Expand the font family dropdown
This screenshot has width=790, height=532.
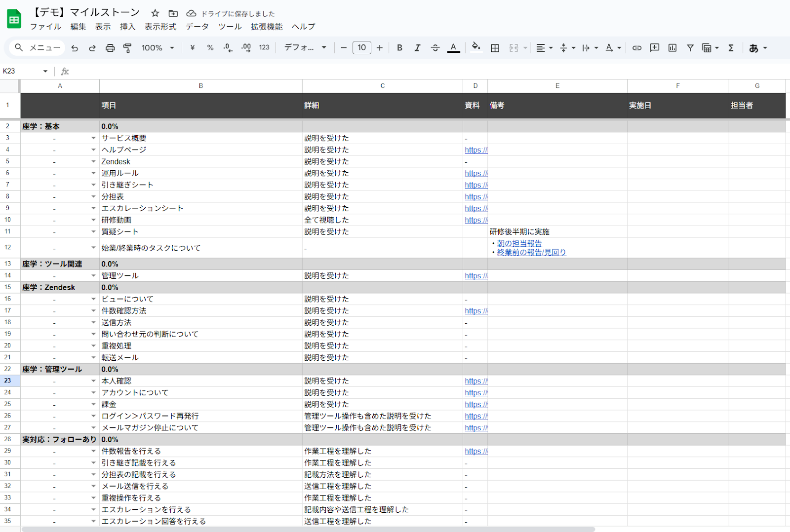305,48
